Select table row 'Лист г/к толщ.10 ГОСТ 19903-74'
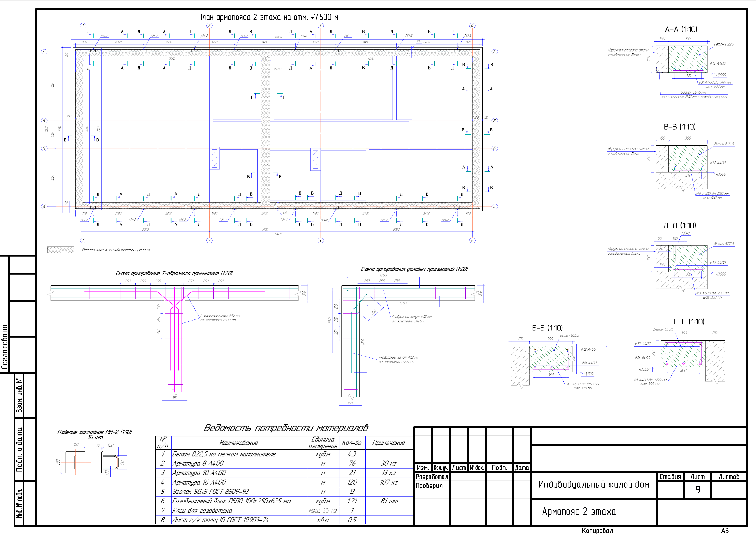The image size is (756, 535). [x=284, y=520]
